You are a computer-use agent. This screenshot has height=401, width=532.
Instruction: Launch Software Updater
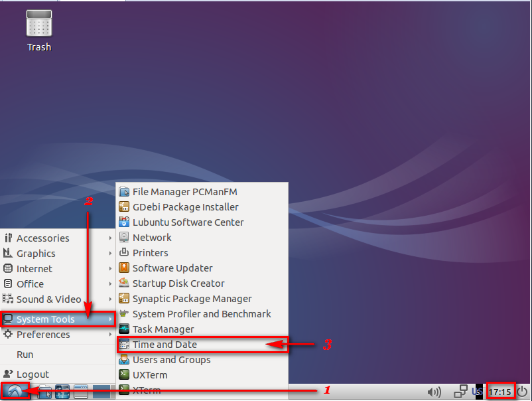click(x=202, y=268)
